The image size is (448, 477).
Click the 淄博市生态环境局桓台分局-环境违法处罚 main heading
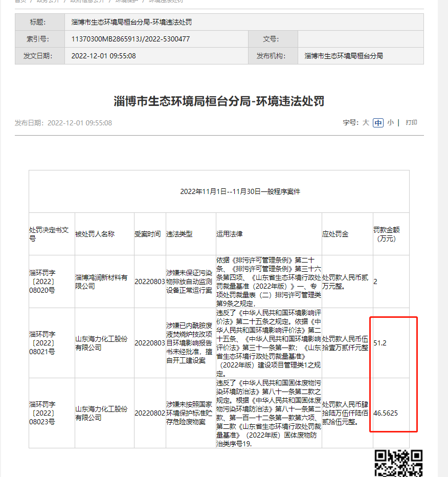pyautogui.click(x=219, y=101)
